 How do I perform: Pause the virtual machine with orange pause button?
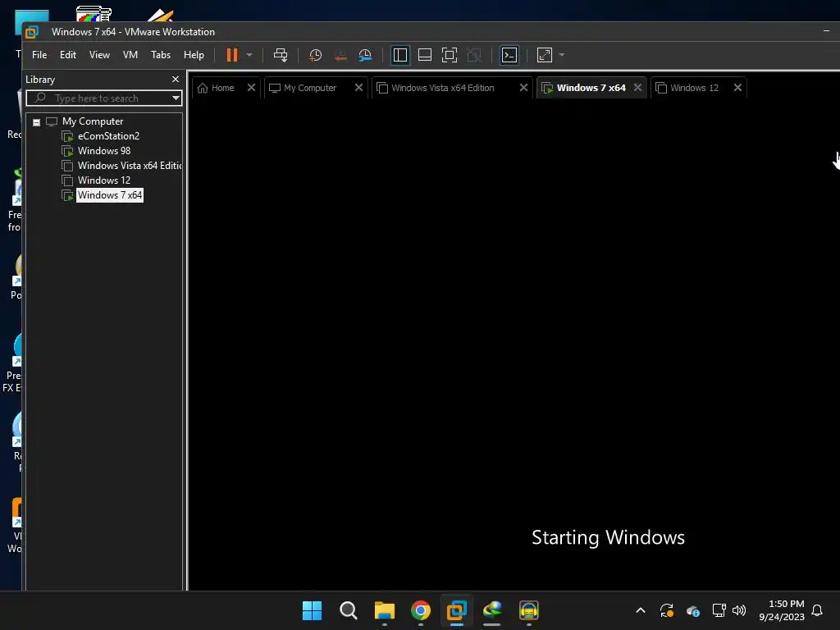tap(232, 55)
